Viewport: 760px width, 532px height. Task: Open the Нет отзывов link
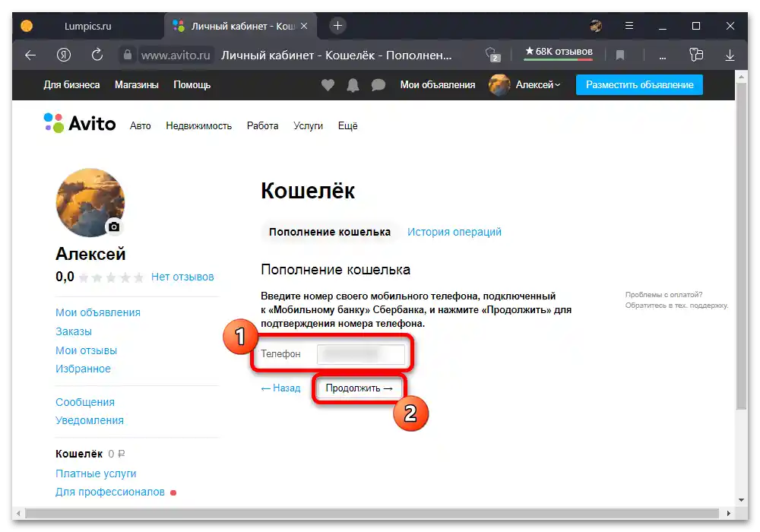pos(182,277)
